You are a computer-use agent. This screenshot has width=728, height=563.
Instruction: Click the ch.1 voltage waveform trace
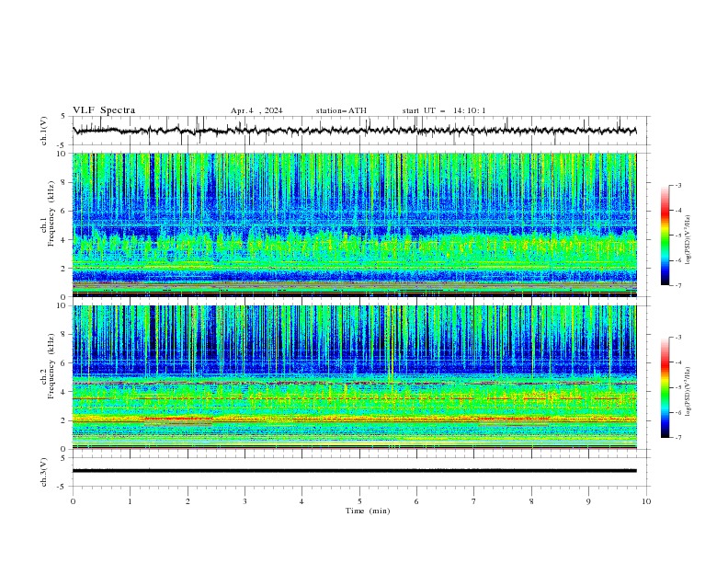[x=355, y=131]
